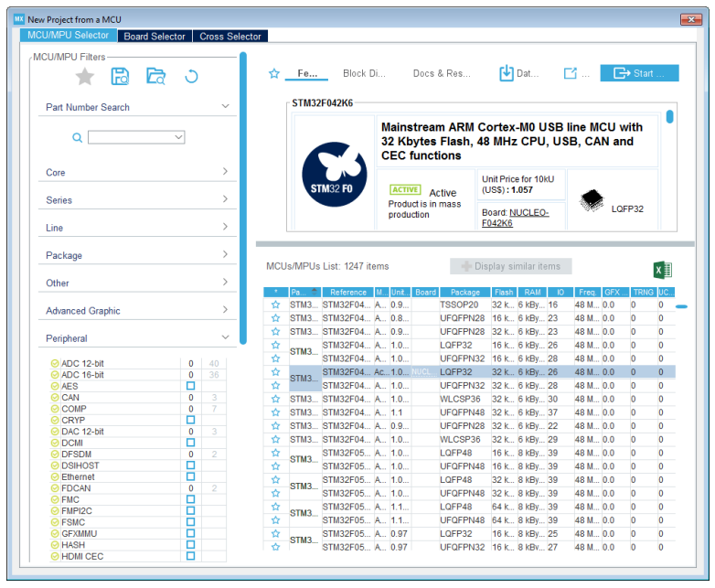Sort the list by Flash column header
The height and width of the screenshot is (588, 715).
coord(504,293)
